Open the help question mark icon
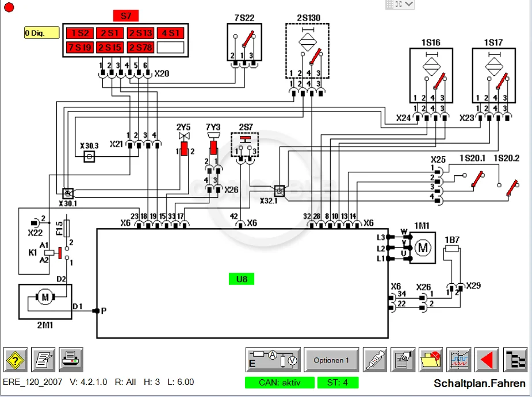Viewport: 532px width, 397px height. (x=16, y=360)
